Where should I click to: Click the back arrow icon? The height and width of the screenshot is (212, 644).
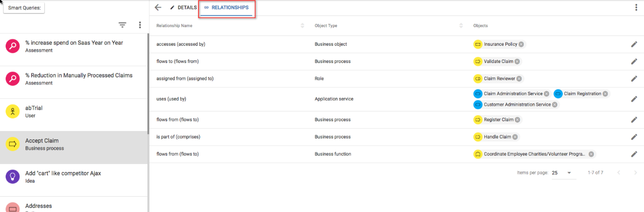point(158,7)
